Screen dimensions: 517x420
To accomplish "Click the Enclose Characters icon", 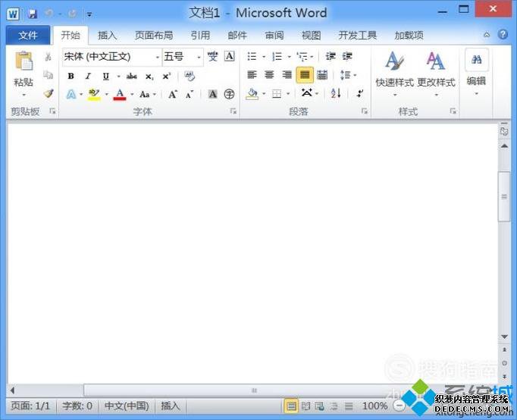I will coord(229,94).
